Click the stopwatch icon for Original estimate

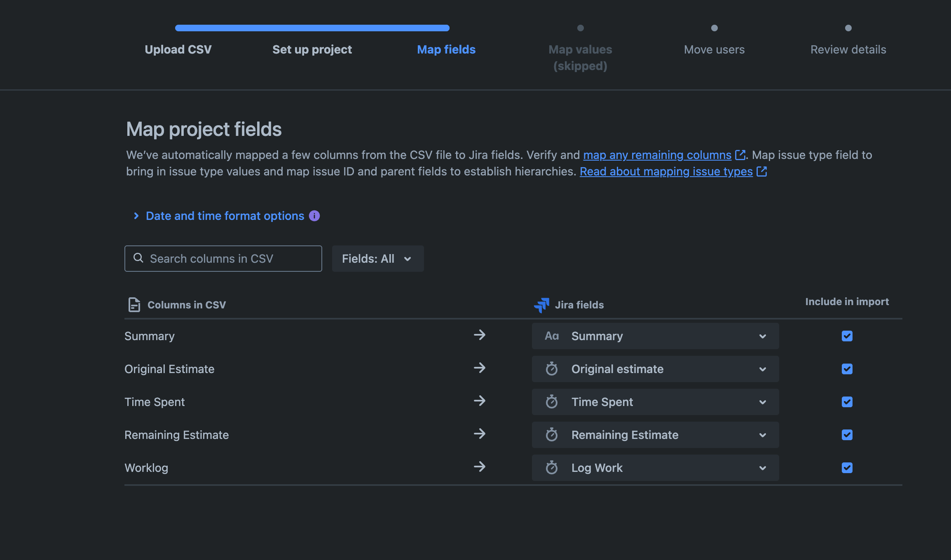552,369
